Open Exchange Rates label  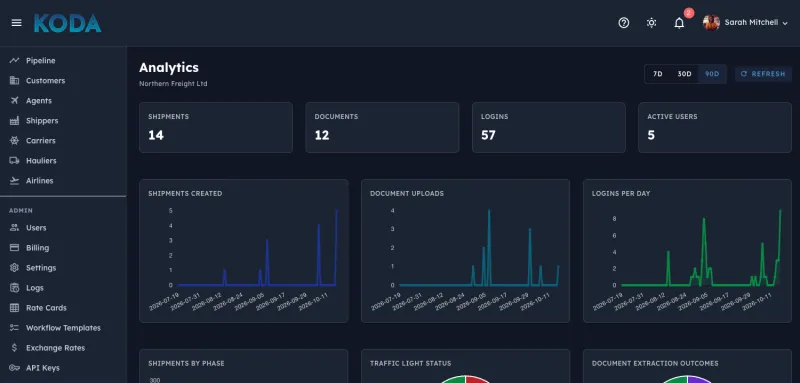[x=56, y=348]
